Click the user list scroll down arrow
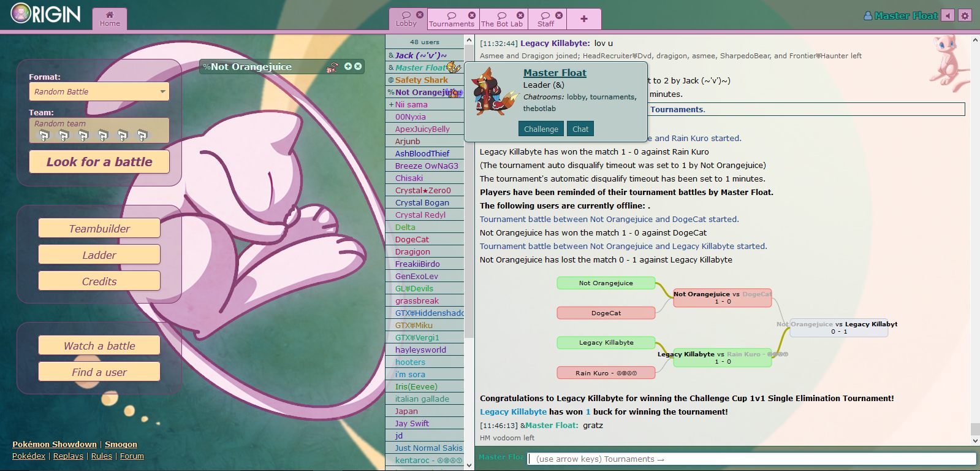This screenshot has height=471, width=980. coord(469,465)
